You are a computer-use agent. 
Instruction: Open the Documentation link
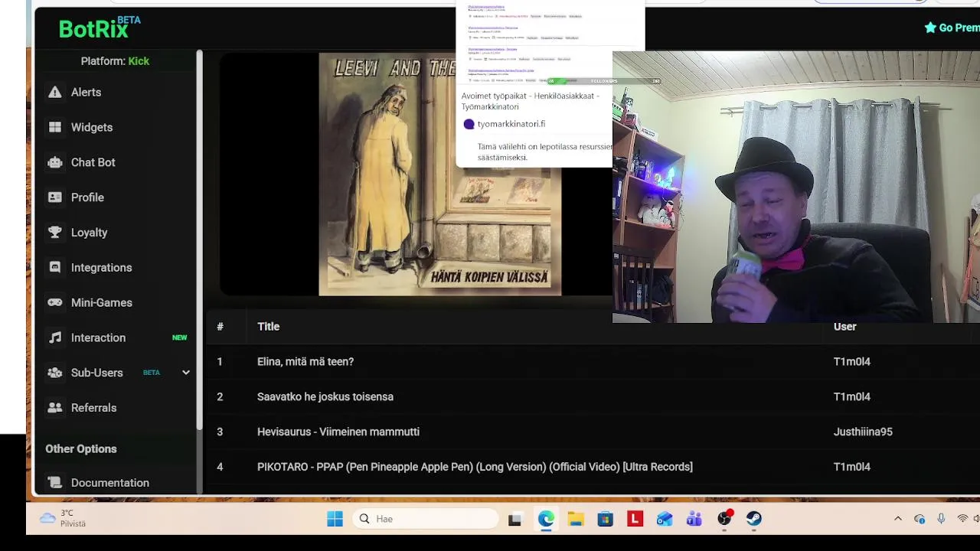[x=110, y=483]
